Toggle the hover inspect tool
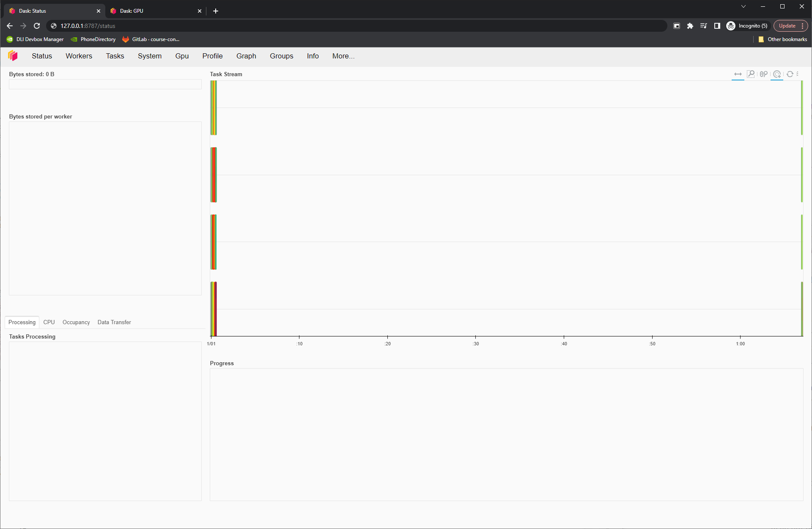 [777, 74]
